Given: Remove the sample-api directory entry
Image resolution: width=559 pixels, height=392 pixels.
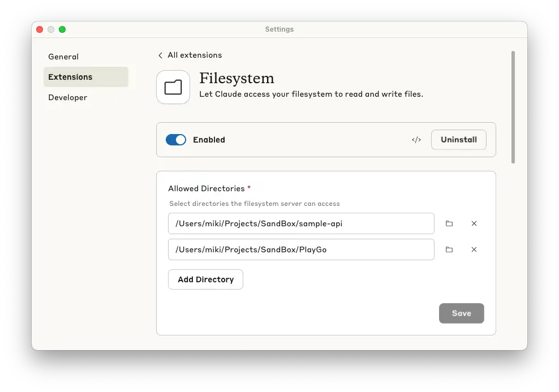Looking at the screenshot, I should (474, 223).
